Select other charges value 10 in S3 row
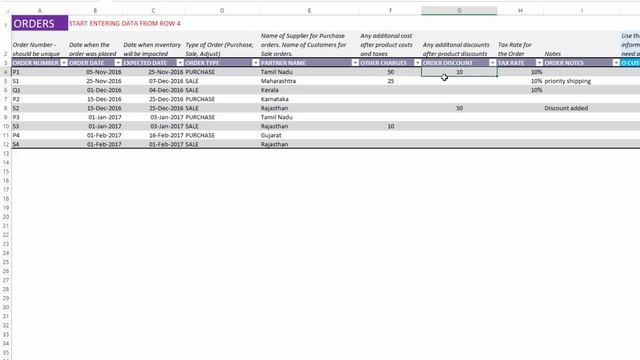The width and height of the screenshot is (640, 360). click(390, 126)
